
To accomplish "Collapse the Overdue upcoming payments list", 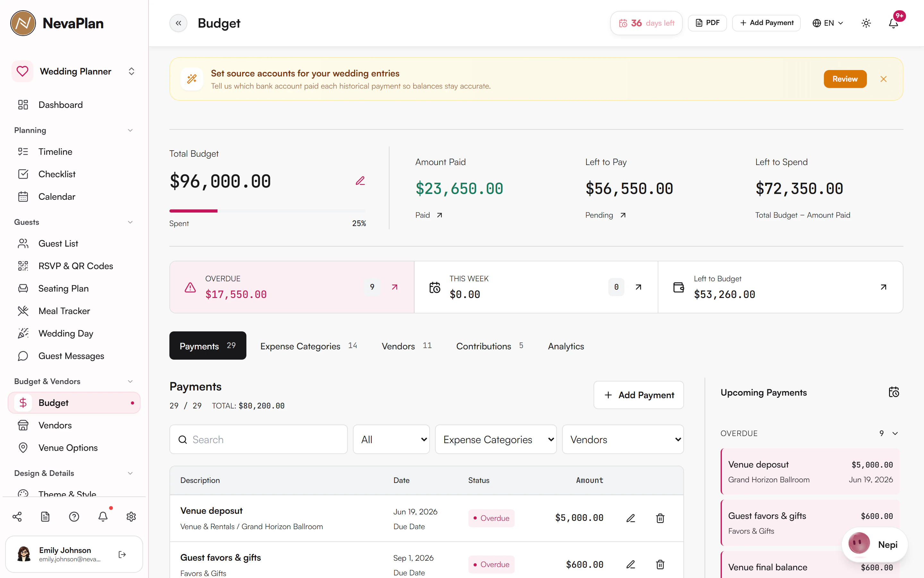I will coord(895,433).
